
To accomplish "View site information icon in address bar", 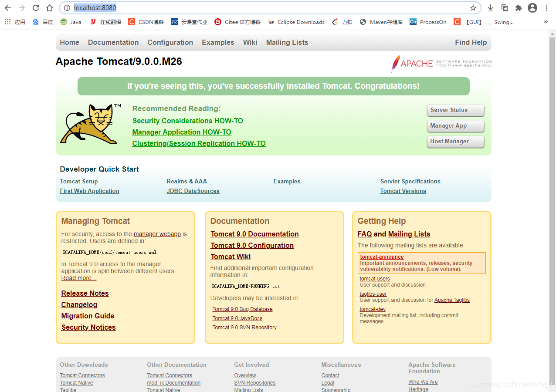I will tap(67, 8).
